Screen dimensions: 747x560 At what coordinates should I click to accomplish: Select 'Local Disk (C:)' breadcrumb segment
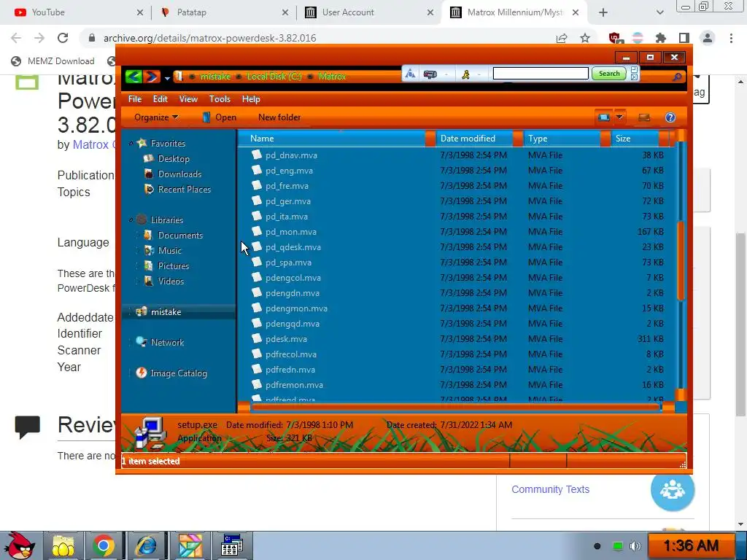pyautogui.click(x=274, y=76)
